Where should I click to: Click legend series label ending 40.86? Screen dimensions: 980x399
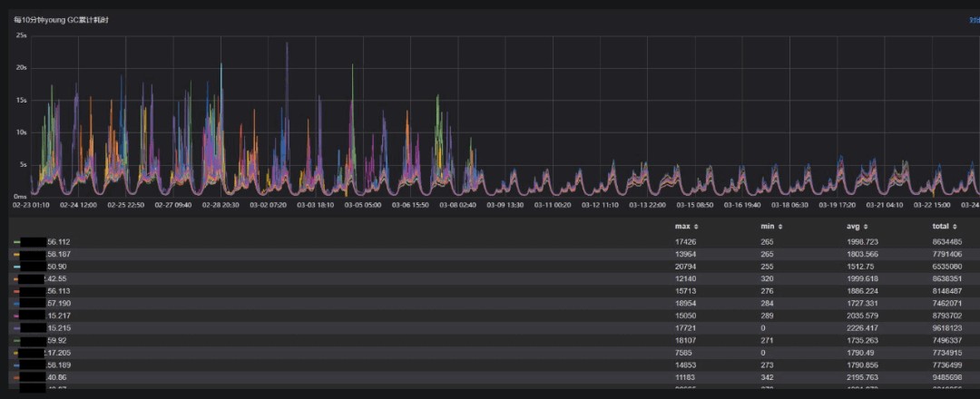58,376
